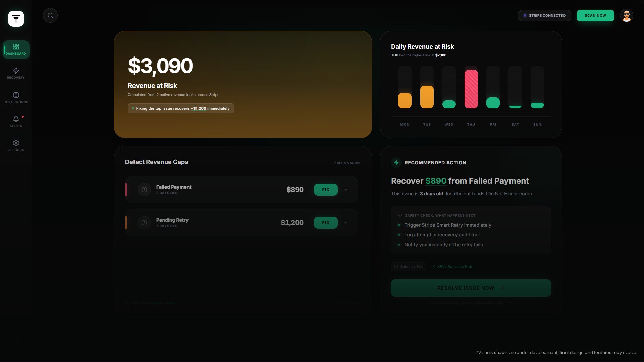
Task: Open the search icon button
Action: (x=50, y=15)
